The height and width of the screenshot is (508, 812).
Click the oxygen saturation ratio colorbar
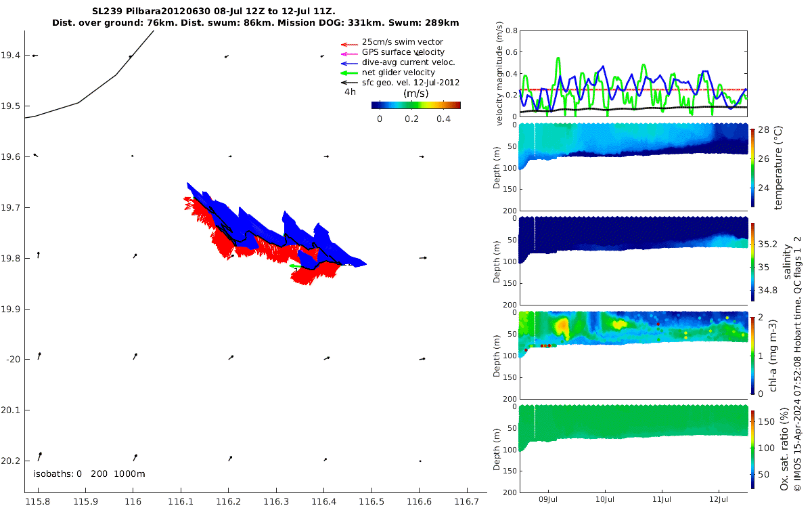coord(752,449)
